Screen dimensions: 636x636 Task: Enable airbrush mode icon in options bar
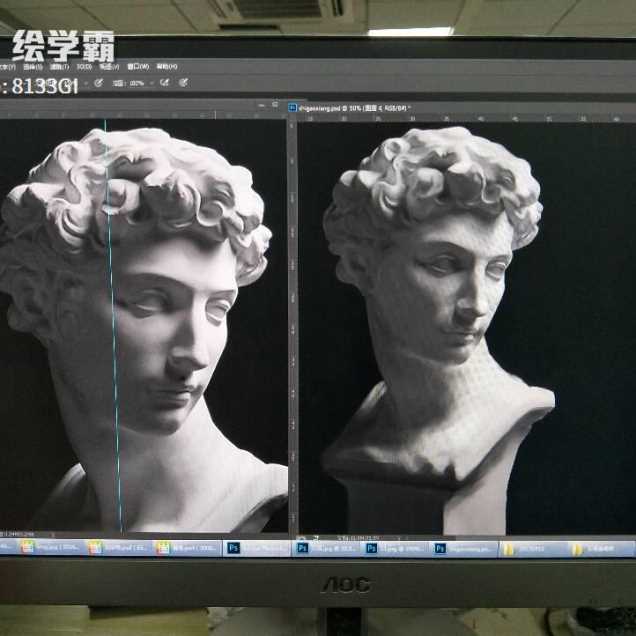pyautogui.click(x=164, y=83)
